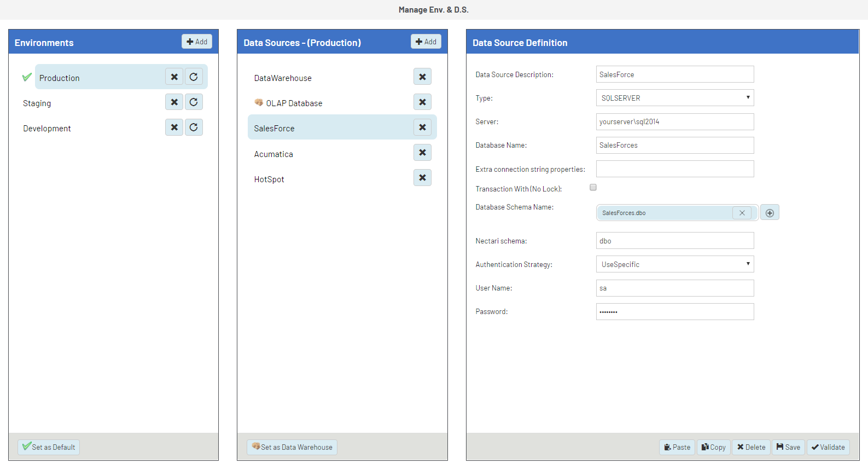
Task: Delete the Production environment with its X icon
Action: pyautogui.click(x=174, y=77)
